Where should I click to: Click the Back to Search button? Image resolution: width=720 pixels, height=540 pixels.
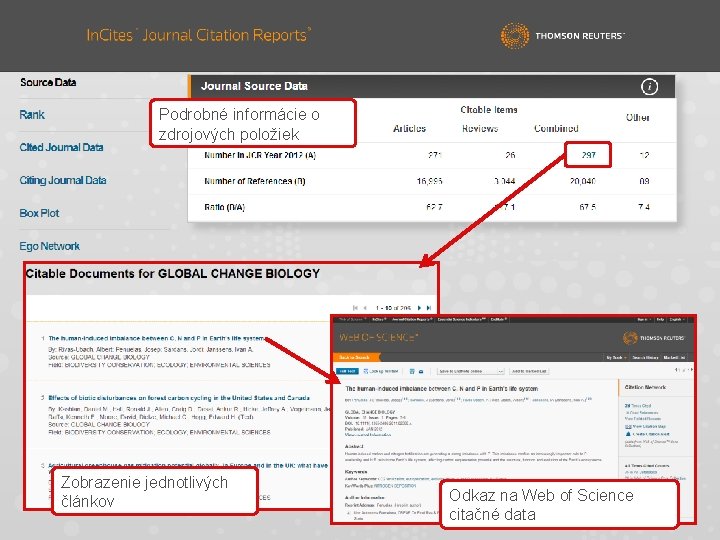click(355, 357)
